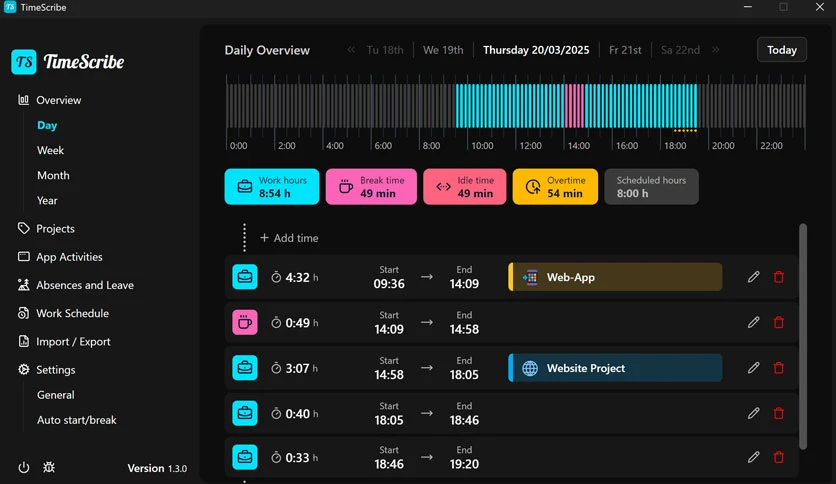
Task: Open the Projects page
Action: 55,229
